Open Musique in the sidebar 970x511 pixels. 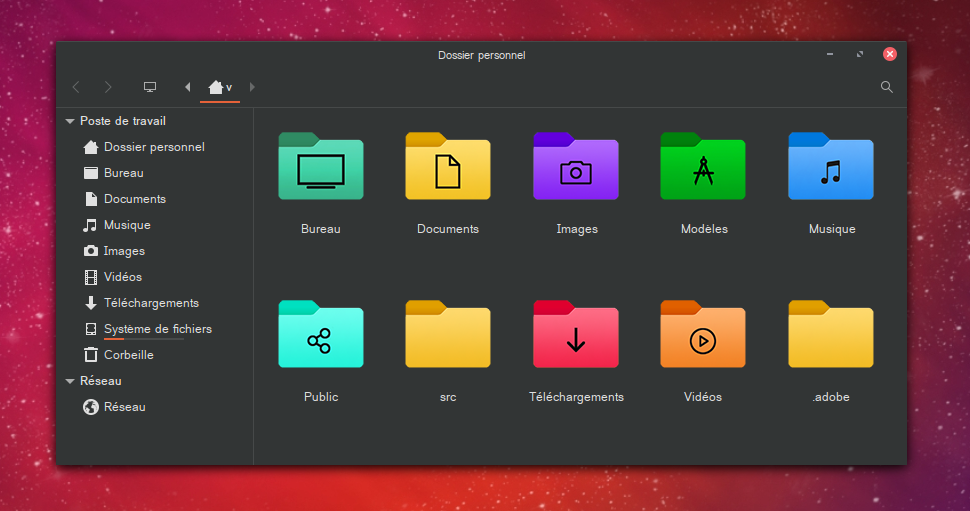[117, 225]
